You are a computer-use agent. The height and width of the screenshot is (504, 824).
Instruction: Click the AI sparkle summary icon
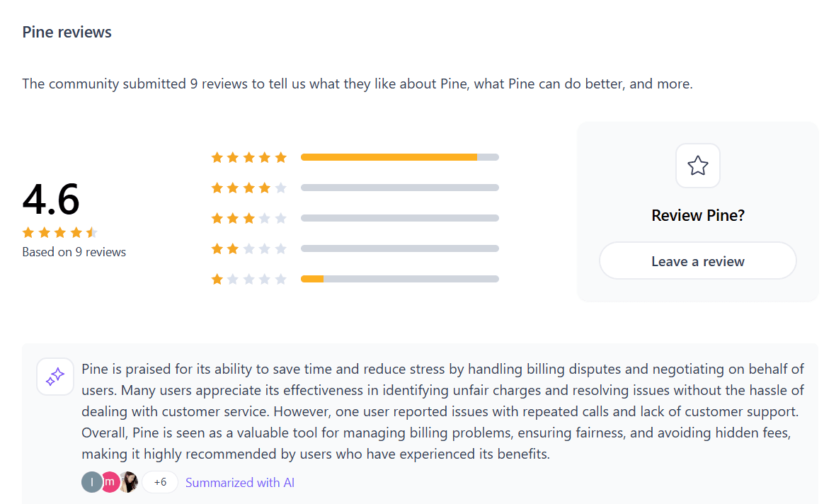coord(55,377)
